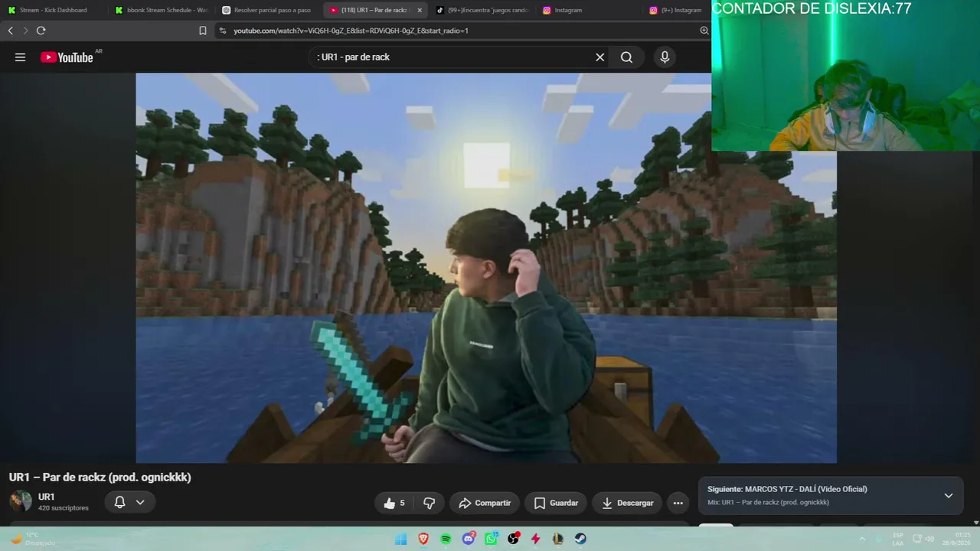Open the red lightning bolt taskbar app

click(x=536, y=539)
